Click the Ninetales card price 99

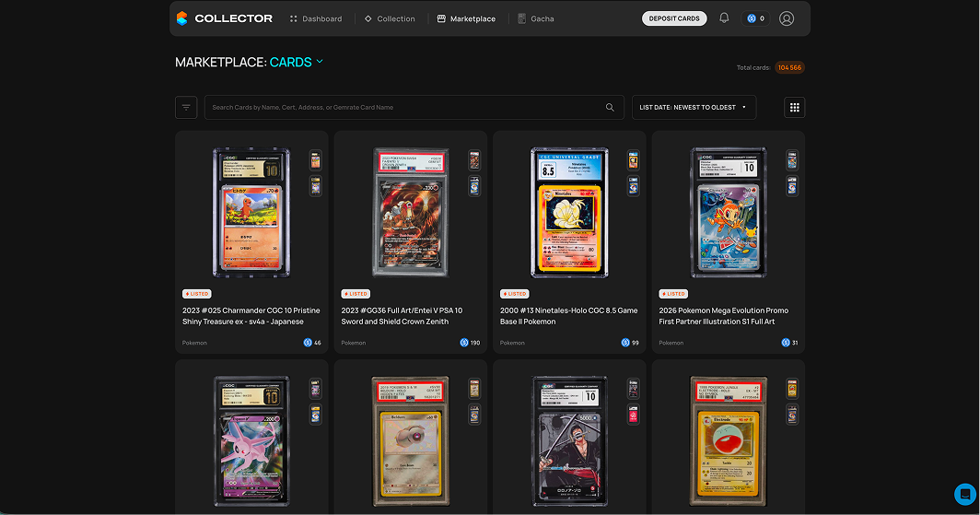click(x=630, y=343)
